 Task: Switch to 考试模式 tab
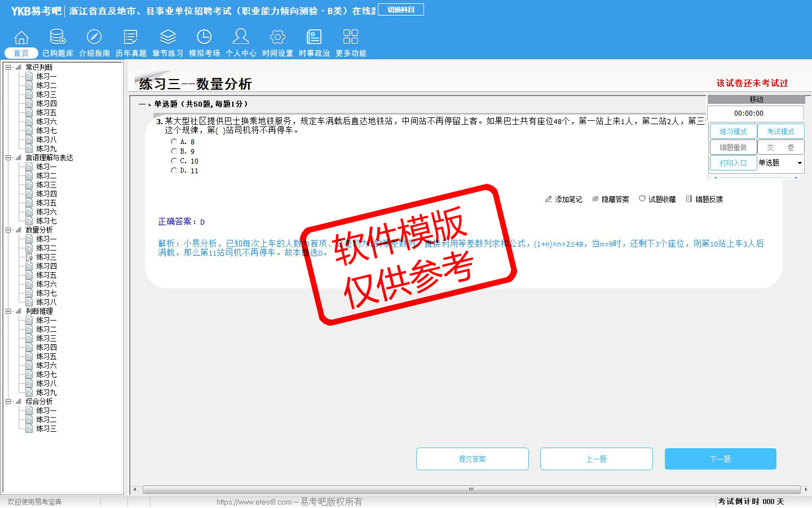(780, 132)
